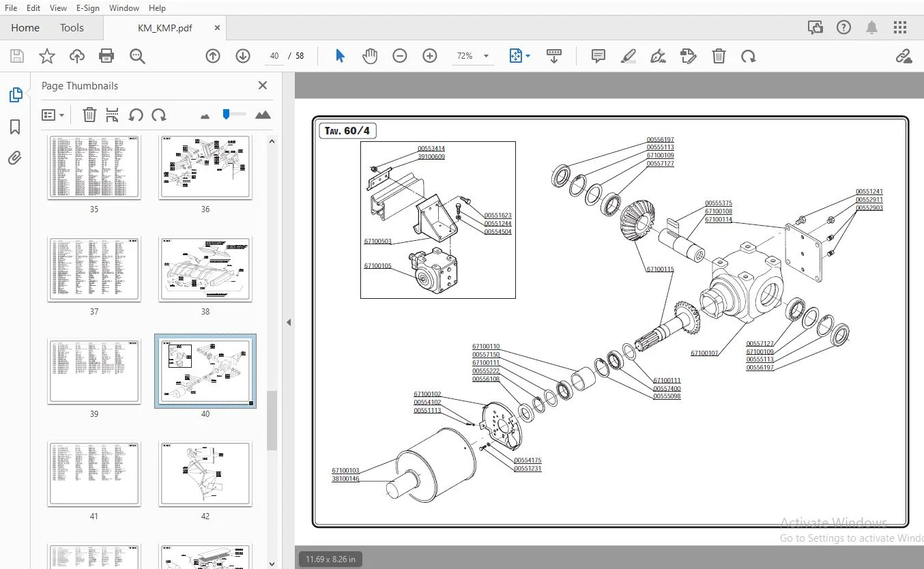Activate the Selection arrow tool

tap(340, 56)
